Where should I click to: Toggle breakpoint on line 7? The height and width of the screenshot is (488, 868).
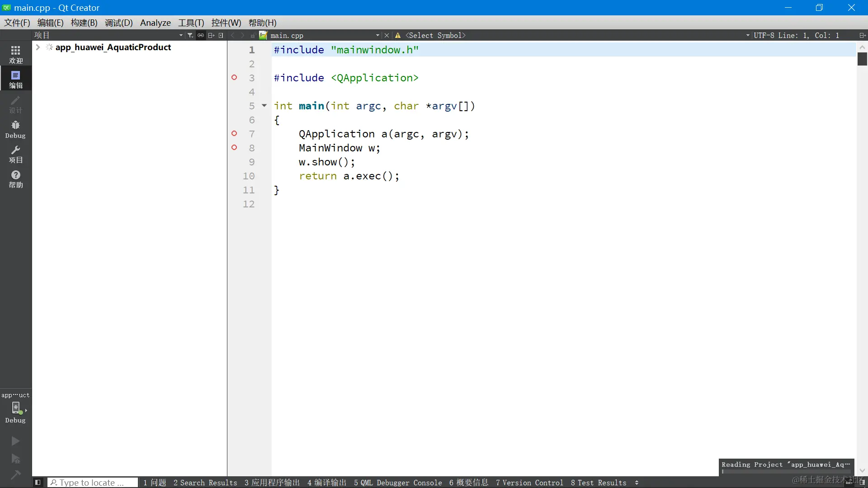click(x=234, y=134)
